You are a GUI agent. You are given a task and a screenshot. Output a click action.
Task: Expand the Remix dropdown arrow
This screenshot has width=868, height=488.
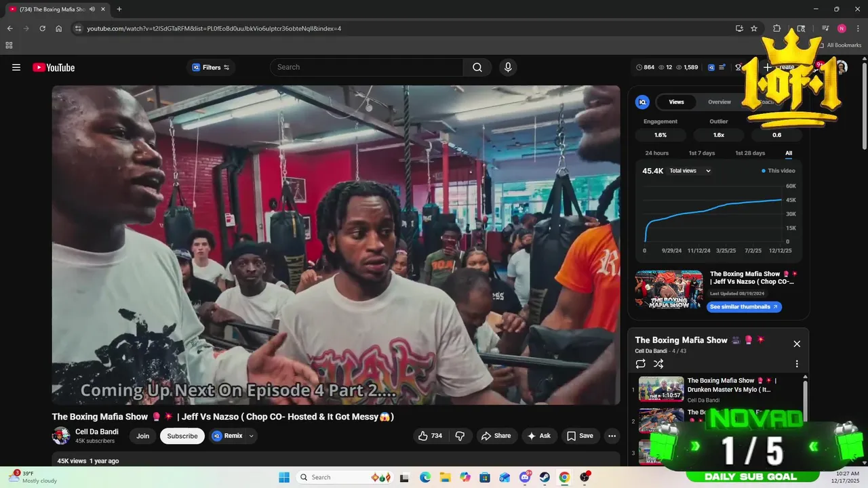(x=252, y=436)
